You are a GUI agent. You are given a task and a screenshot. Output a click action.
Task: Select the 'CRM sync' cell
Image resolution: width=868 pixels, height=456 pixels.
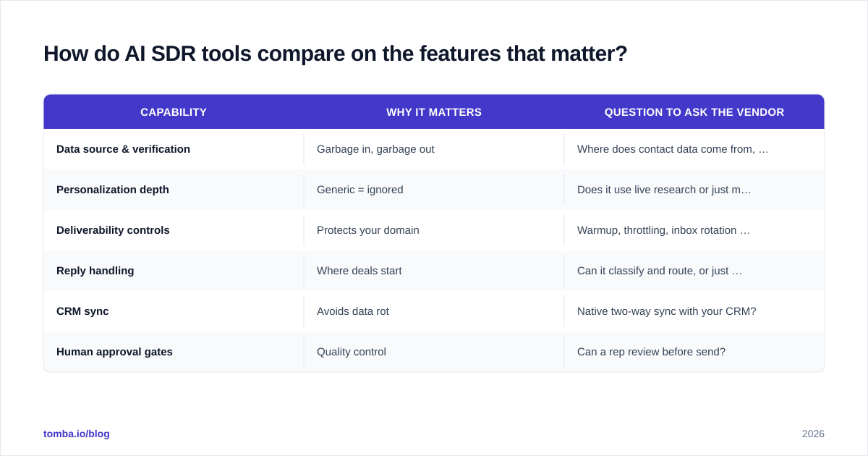[x=174, y=311]
